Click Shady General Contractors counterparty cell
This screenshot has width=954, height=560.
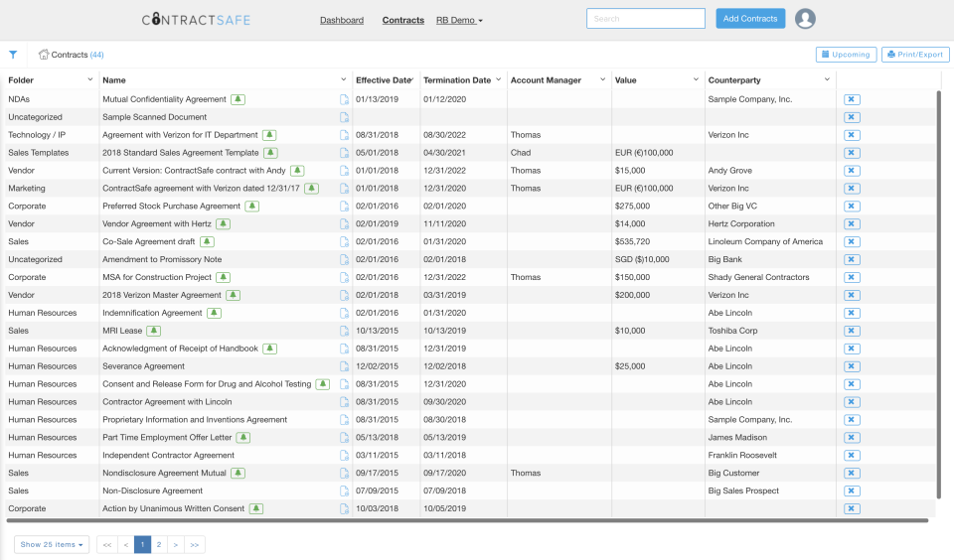coord(758,277)
